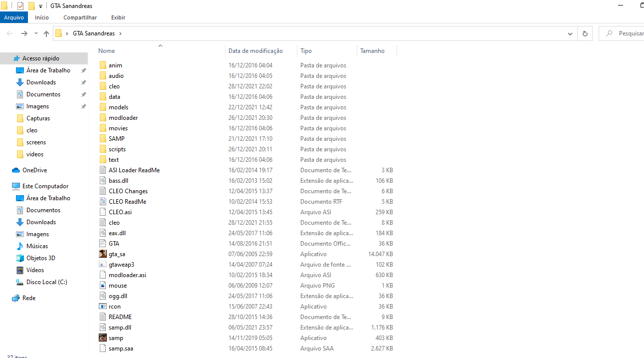
Task: Select the mouse PNG file icon
Action: click(103, 286)
